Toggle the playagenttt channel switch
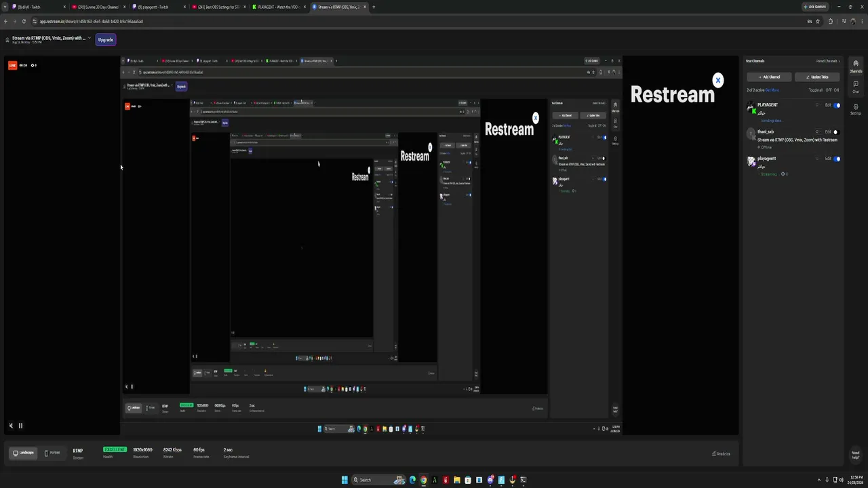 click(x=837, y=159)
